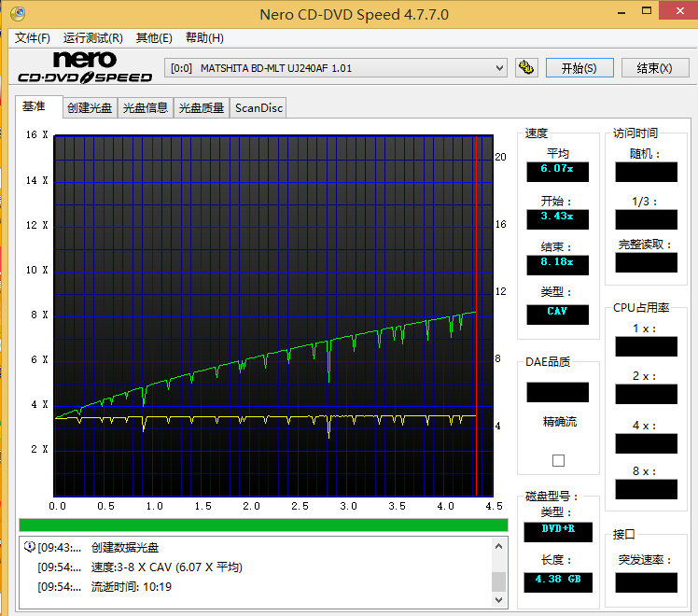Open the 帮助(H) menu
Viewport: 698px width, 616px height.
[x=204, y=38]
